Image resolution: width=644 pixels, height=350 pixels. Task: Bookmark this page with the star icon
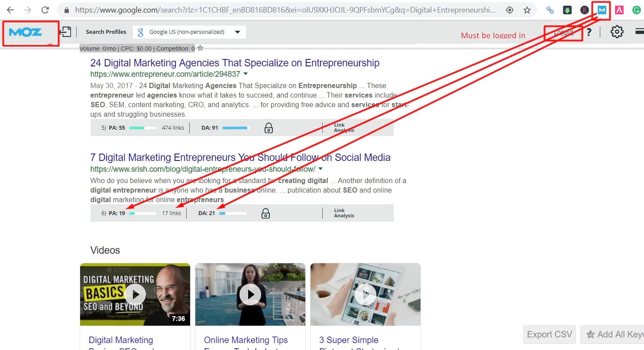(527, 10)
